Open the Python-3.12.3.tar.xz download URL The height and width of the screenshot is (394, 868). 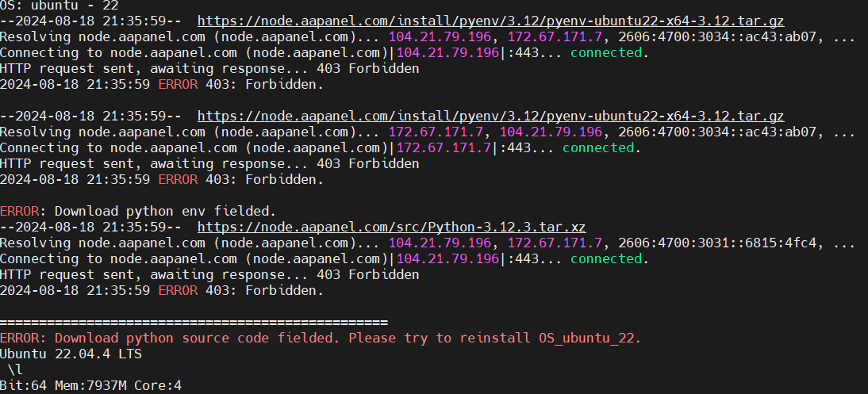click(x=391, y=227)
